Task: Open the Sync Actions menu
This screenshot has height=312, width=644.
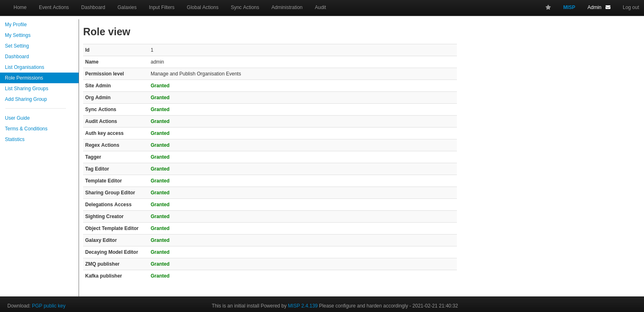Action: pyautogui.click(x=245, y=7)
